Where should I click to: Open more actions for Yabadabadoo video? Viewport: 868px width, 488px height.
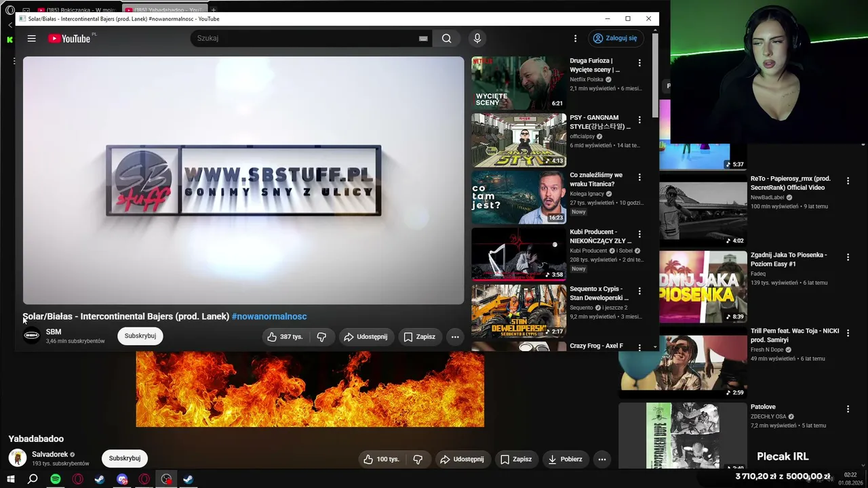pyautogui.click(x=601, y=460)
